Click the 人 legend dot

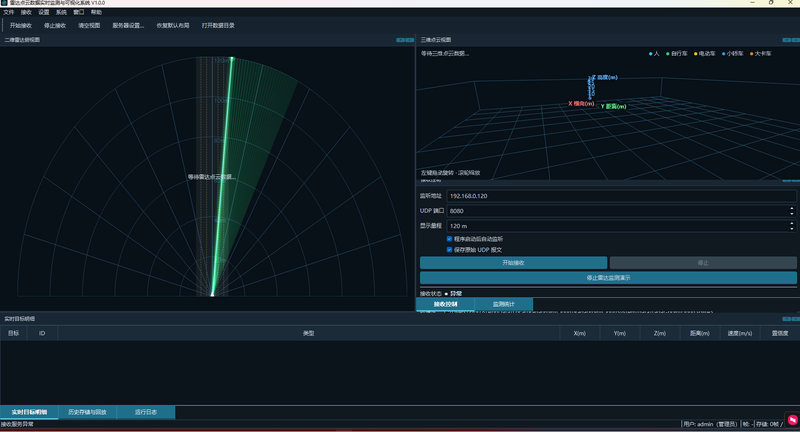click(x=651, y=54)
